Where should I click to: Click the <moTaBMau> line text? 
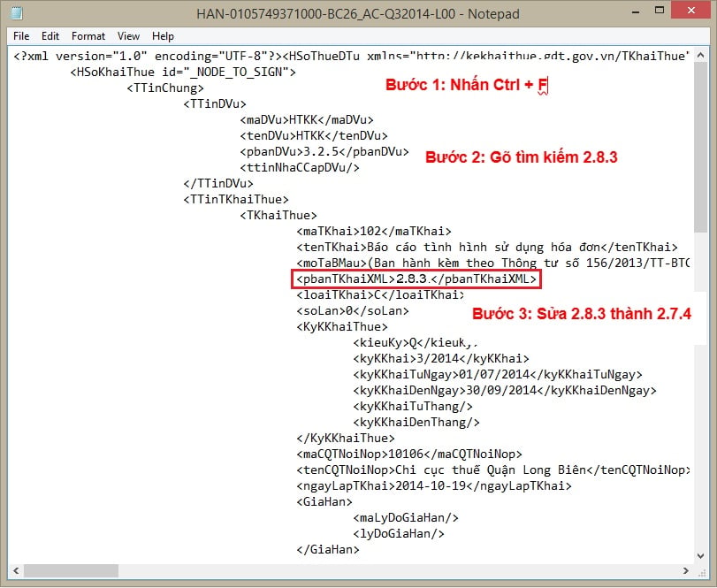point(492,263)
